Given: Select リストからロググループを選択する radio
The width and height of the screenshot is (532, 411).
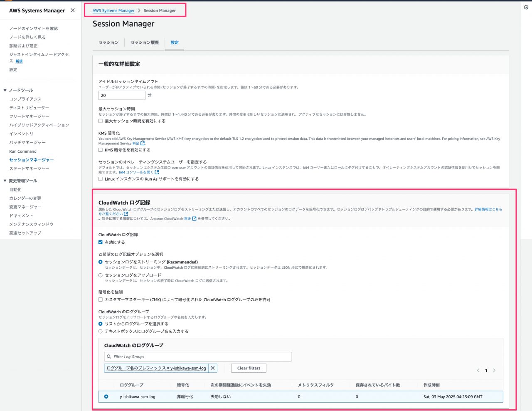Looking at the screenshot, I should coord(101,324).
